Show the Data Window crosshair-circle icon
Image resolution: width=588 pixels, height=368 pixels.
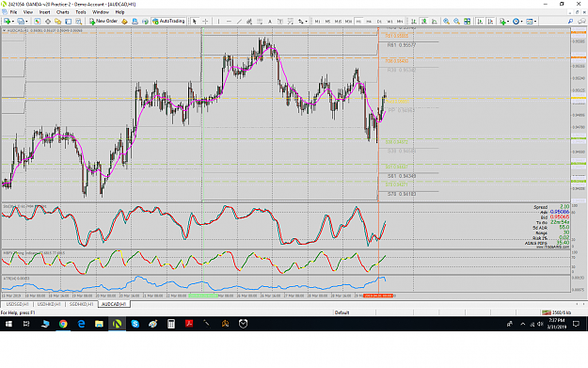point(48,22)
